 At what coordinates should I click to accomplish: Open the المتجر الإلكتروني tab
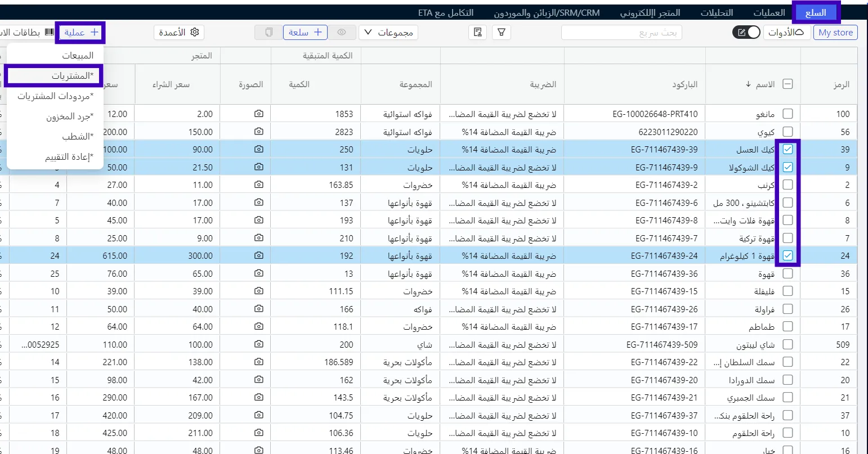650,12
